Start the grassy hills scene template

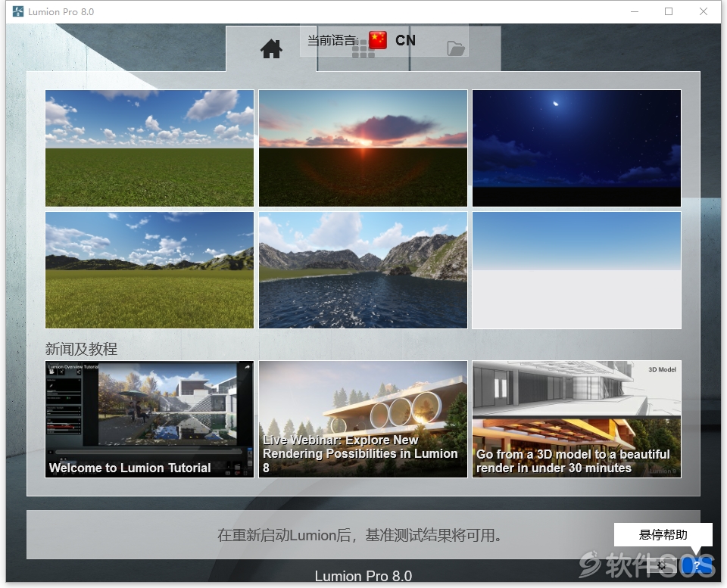[150, 270]
